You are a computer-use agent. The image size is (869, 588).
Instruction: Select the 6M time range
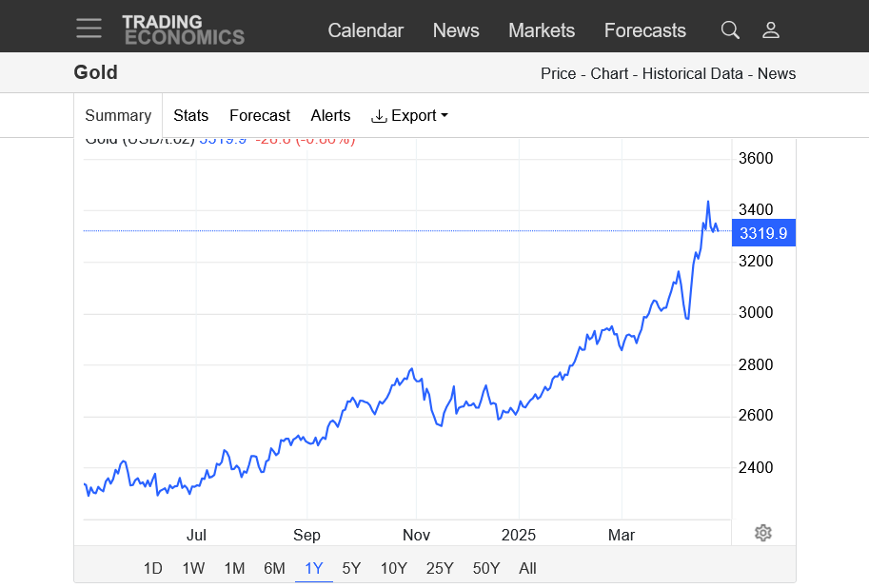[274, 568]
